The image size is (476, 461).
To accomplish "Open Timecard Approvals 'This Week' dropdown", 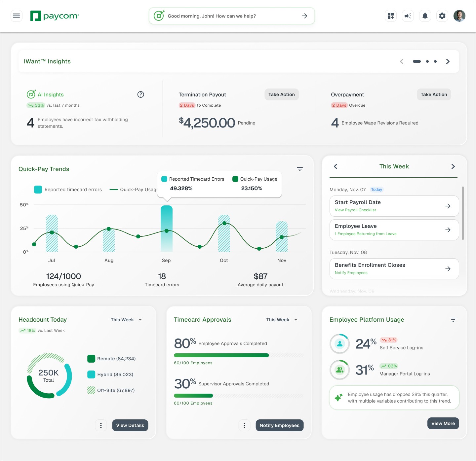I will (282, 320).
